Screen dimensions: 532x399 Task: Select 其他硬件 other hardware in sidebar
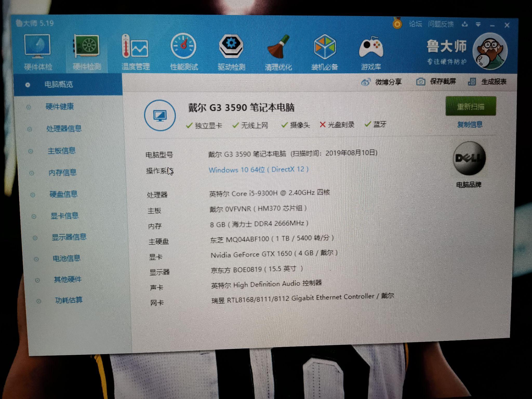68,279
